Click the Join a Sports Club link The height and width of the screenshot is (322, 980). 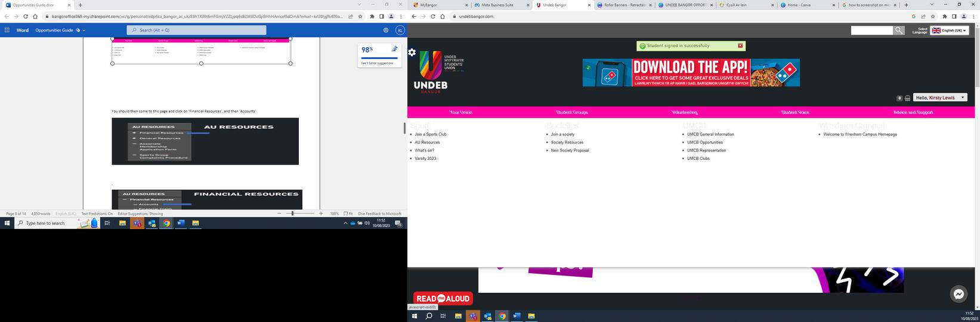[431, 134]
